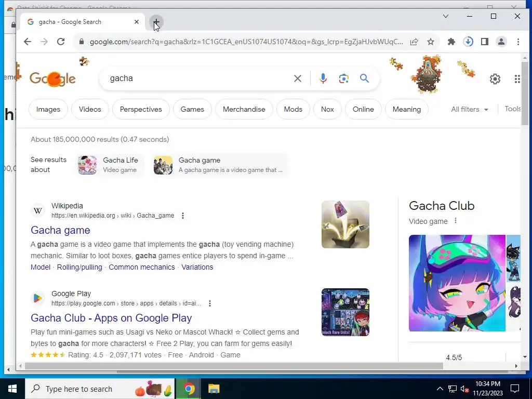The image size is (532, 399).
Task: Open the Gacha game Wikipedia result
Action: point(60,230)
